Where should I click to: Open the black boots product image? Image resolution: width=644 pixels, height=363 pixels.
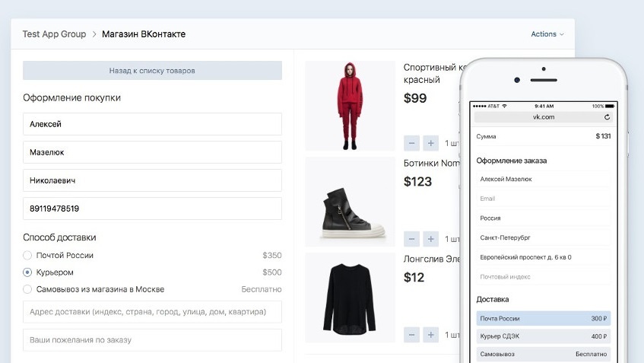click(350, 202)
